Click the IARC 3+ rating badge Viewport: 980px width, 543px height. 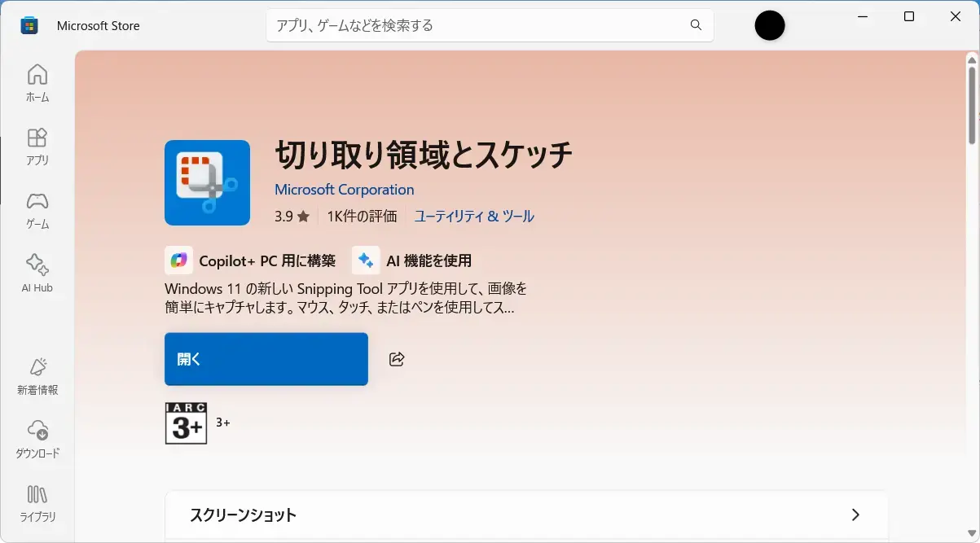pyautogui.click(x=186, y=423)
